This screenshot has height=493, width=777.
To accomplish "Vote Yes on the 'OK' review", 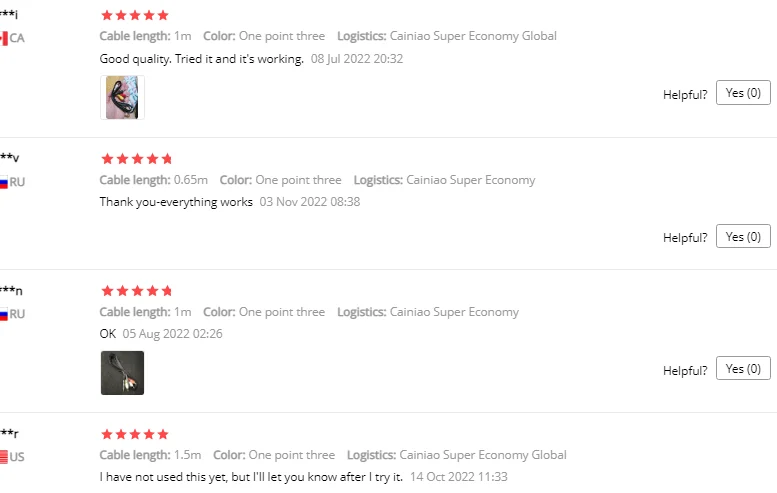I will click(743, 368).
